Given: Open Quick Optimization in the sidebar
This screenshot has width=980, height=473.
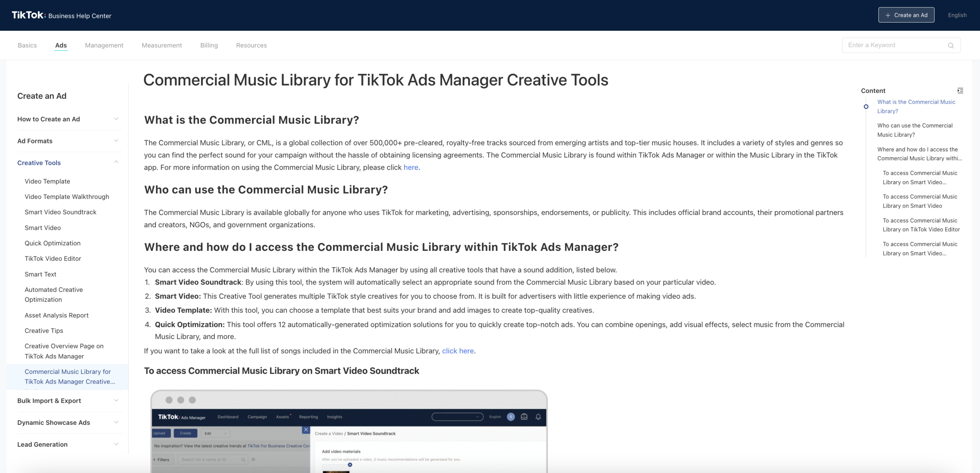Looking at the screenshot, I should coord(53,243).
